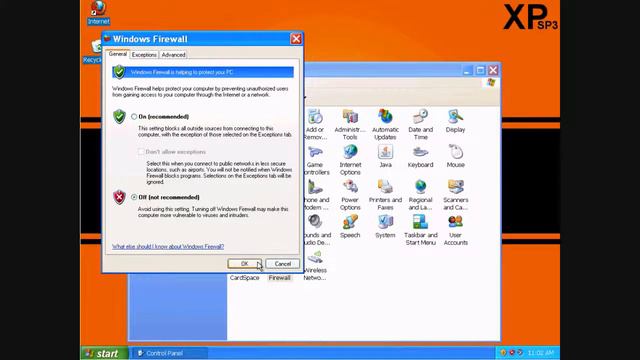The image size is (640, 360).
Task: Open Display properties icon
Action: (x=456, y=117)
